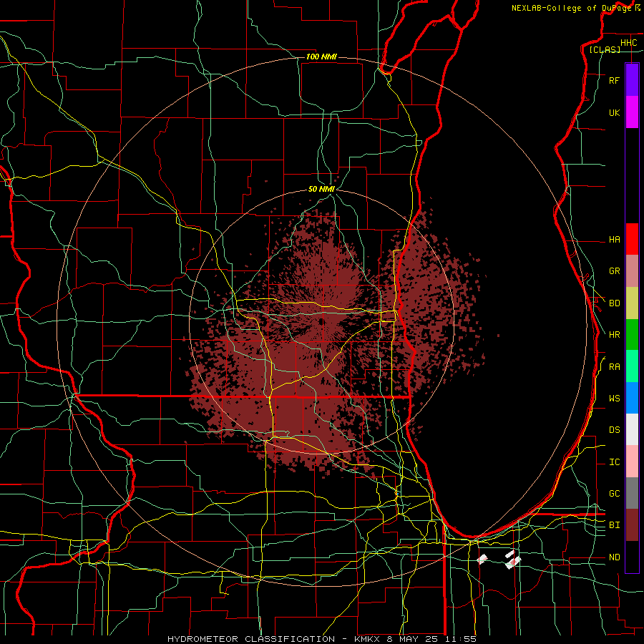Viewport: 644px width, 644px height.
Task: Click the HA legend label
Action: pyautogui.click(x=614, y=239)
